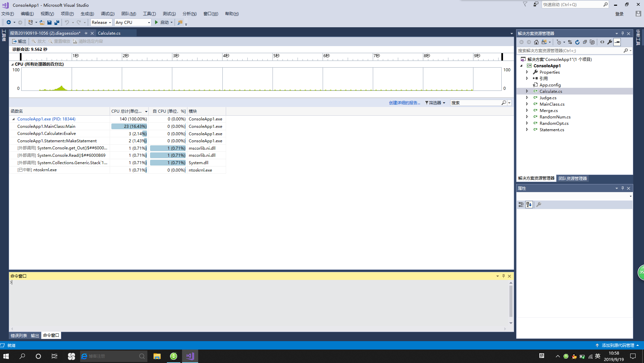Click the Pending Changes Filter clock icon
This screenshot has height=363, width=644.
pos(559,42)
